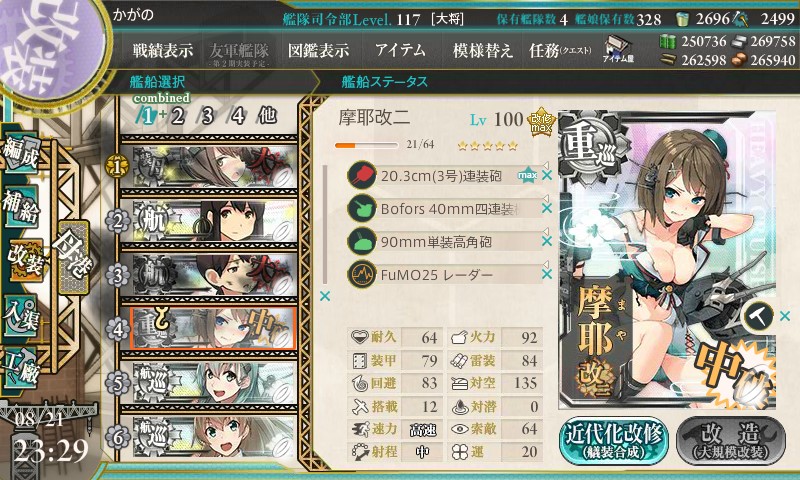Click the hammer reinforcement expansion slot icon
This screenshot has width=800, height=480.
(x=758, y=316)
